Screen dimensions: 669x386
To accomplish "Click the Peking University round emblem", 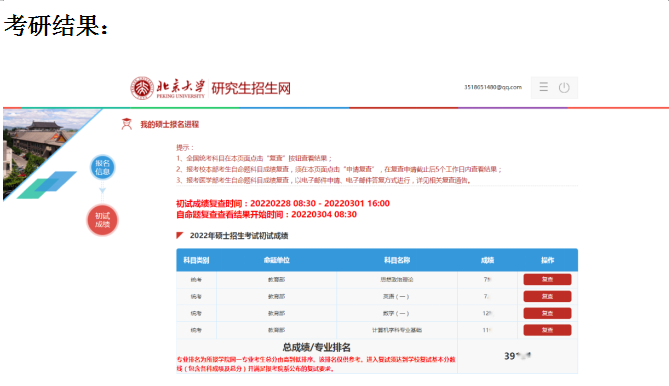I will (142, 88).
